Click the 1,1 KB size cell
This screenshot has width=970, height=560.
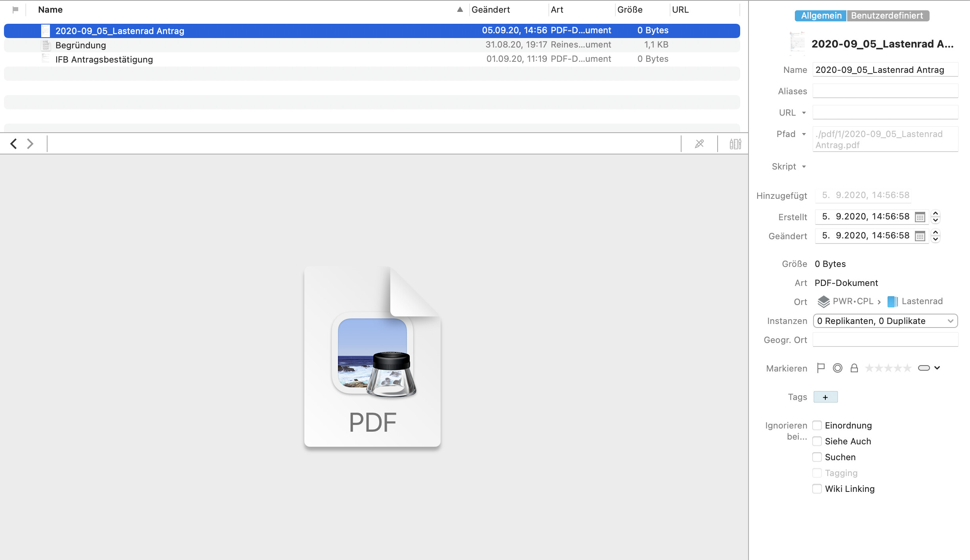[656, 45]
